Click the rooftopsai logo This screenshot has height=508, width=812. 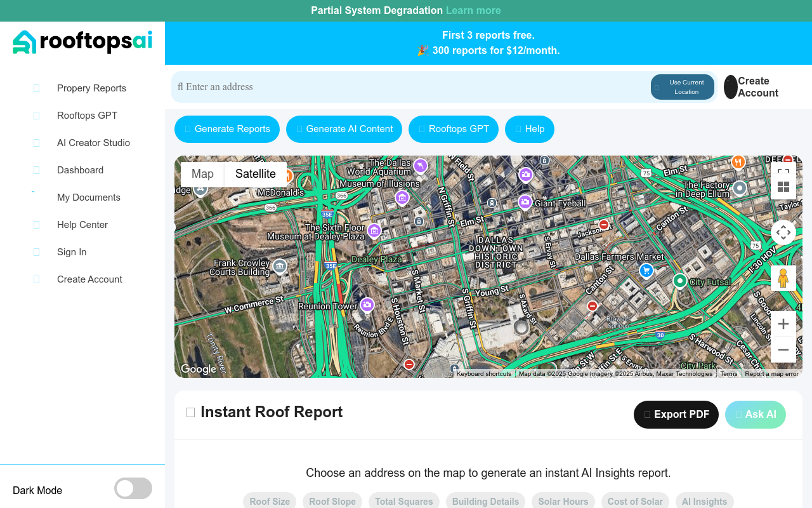82,42
